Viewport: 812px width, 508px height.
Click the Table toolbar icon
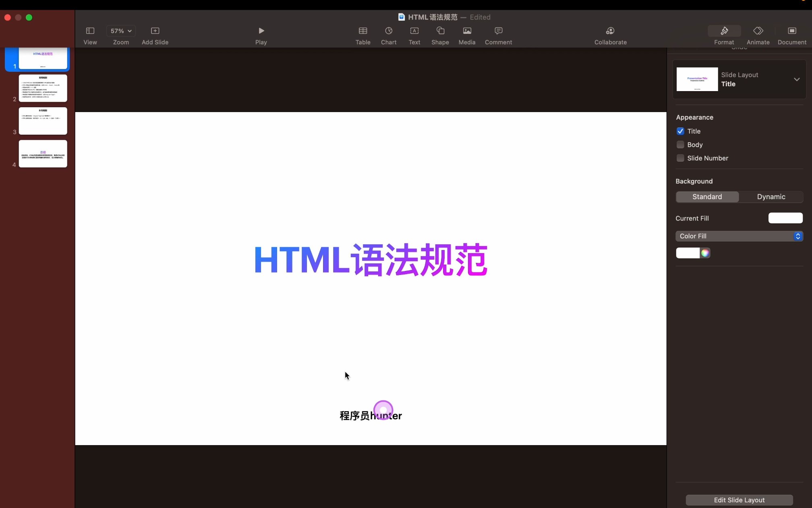point(362,31)
